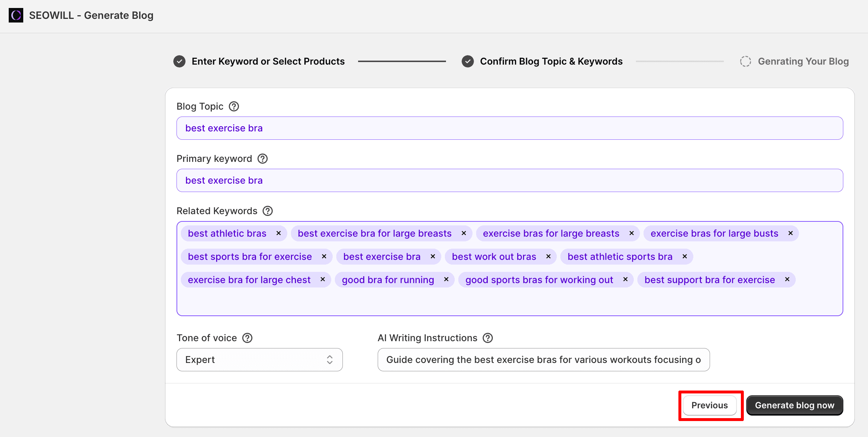Remove the 'best support bra for exercise' keyword

coord(787,279)
